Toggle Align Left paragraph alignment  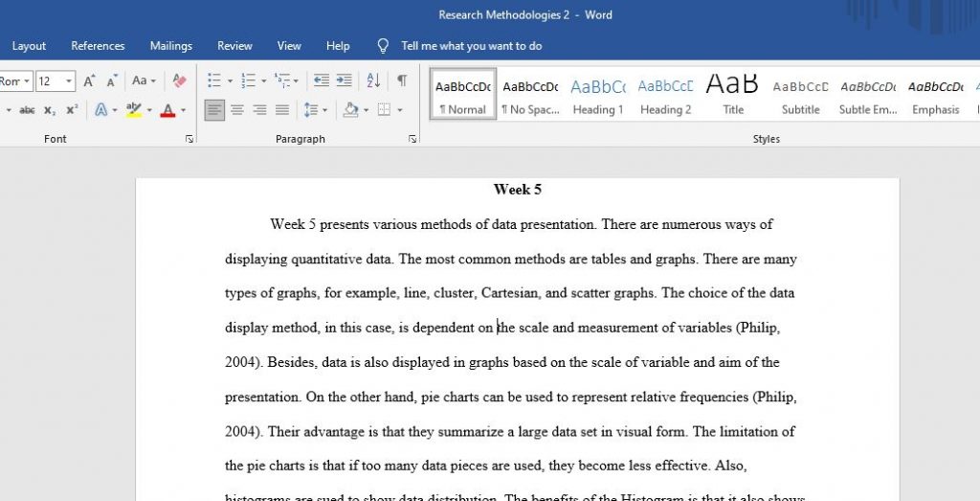click(214, 111)
